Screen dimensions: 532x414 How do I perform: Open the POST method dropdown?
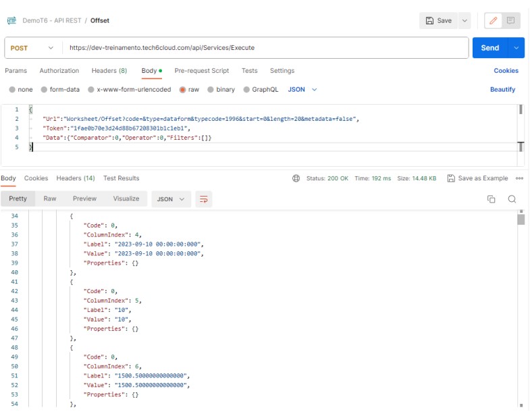[x=32, y=48]
